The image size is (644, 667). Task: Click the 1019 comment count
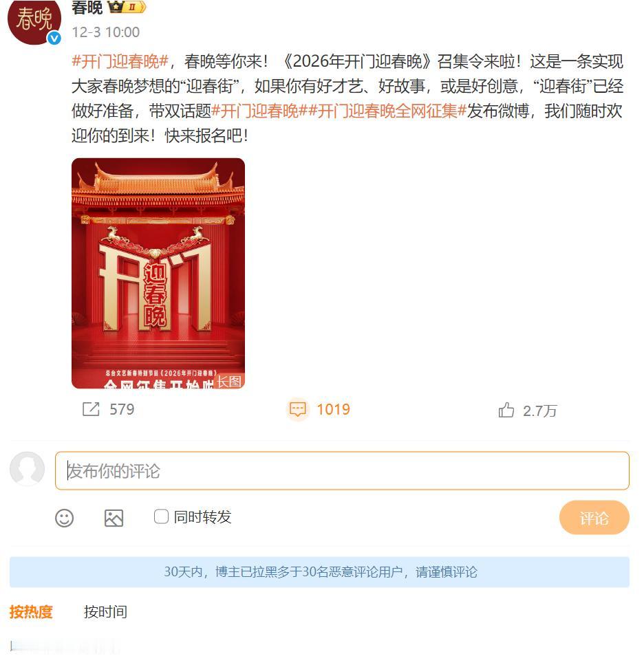333,410
